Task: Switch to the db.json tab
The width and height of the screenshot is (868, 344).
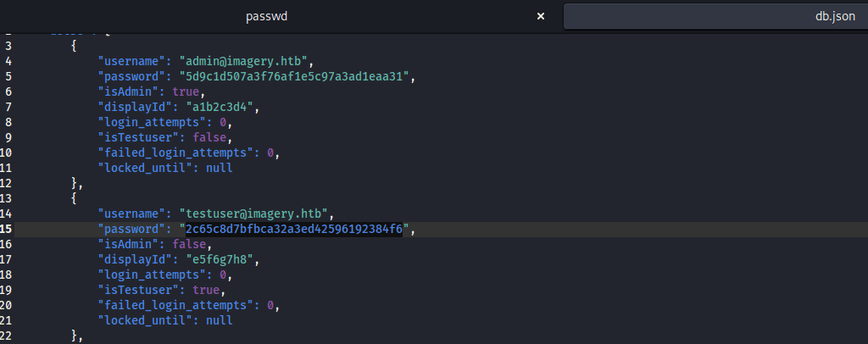Action: point(835,17)
